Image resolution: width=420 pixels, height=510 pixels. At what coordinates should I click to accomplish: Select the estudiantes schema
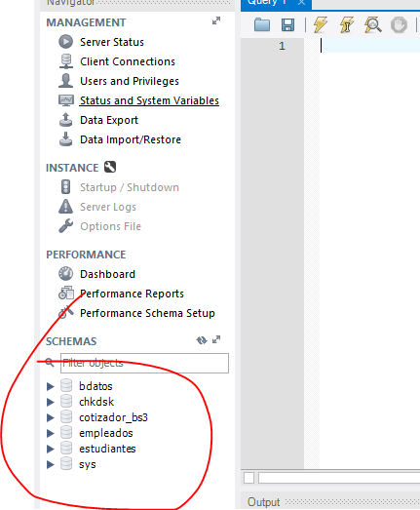tap(107, 449)
